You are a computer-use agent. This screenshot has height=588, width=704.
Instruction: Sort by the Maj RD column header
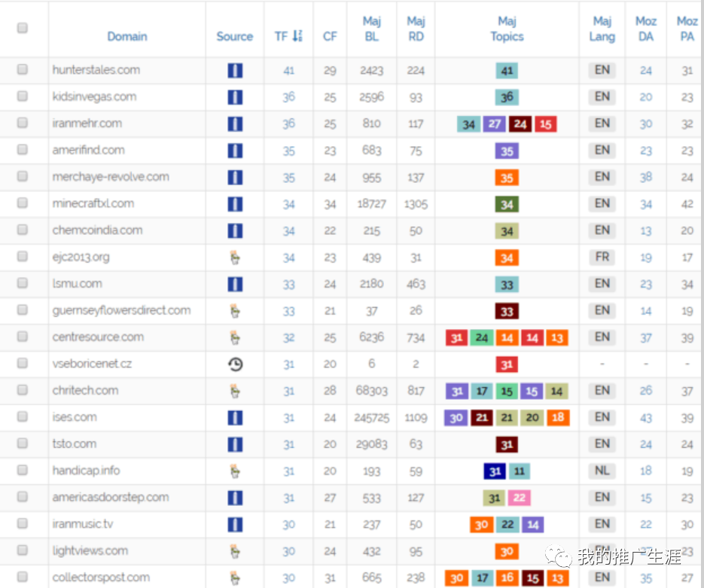(x=416, y=29)
